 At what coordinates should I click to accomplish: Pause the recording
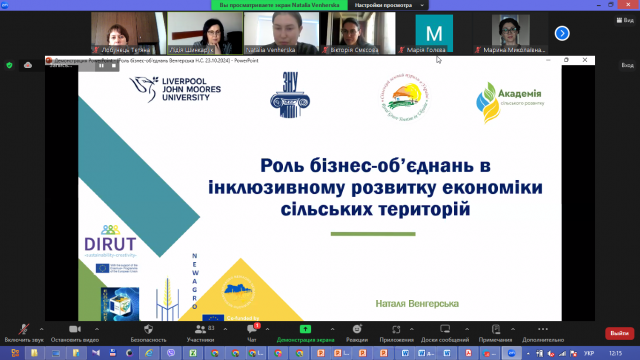click(x=101, y=66)
